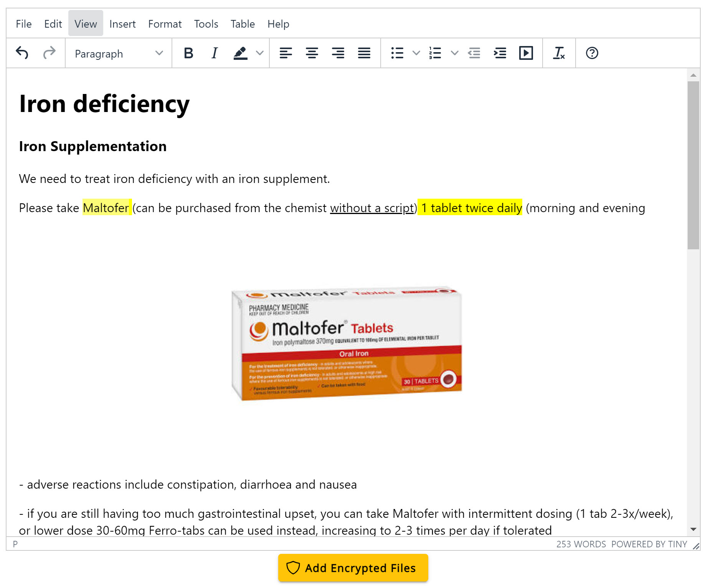Align text left

coord(286,53)
